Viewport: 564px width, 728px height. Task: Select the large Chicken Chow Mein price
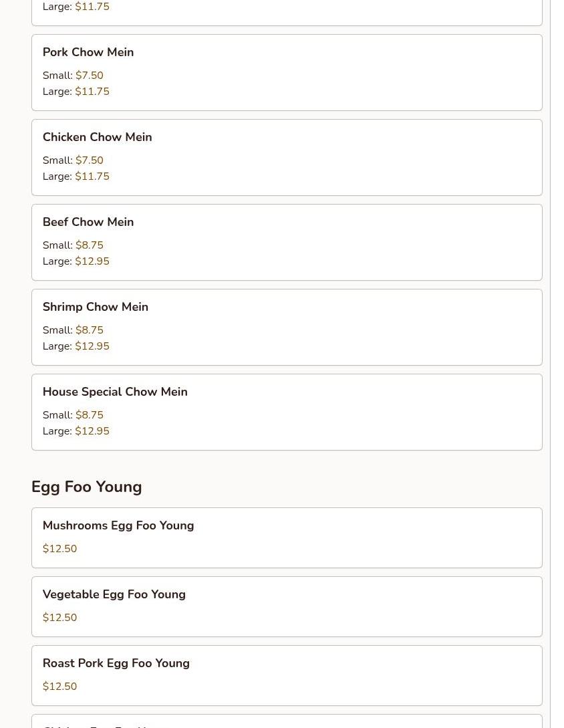[x=92, y=176]
